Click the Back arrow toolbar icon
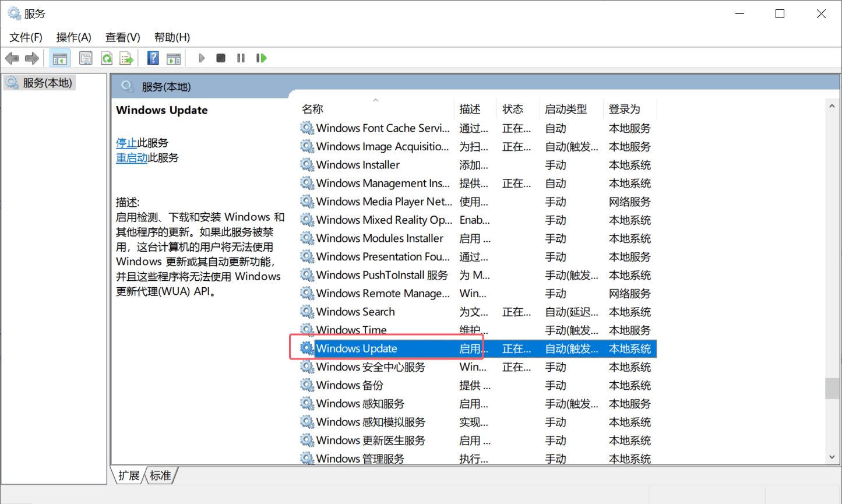The image size is (842, 504). point(12,58)
